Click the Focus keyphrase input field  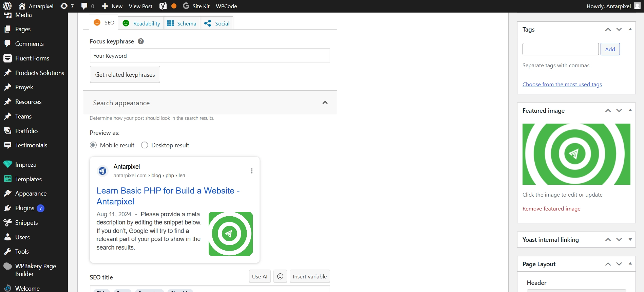coord(210,56)
